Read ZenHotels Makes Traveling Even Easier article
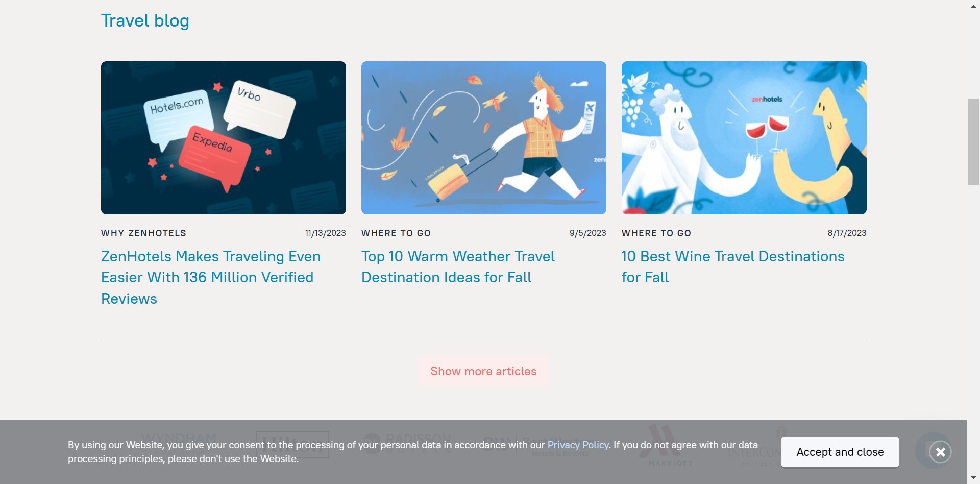 pyautogui.click(x=211, y=277)
